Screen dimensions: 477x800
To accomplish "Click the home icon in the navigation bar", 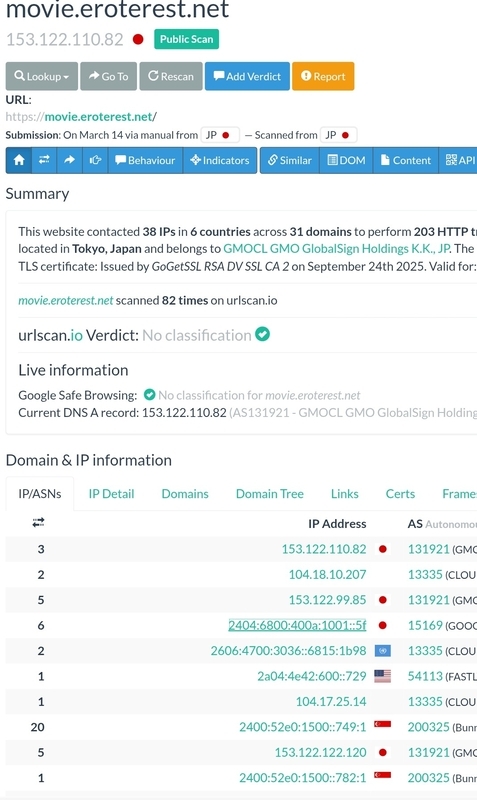I will point(19,160).
